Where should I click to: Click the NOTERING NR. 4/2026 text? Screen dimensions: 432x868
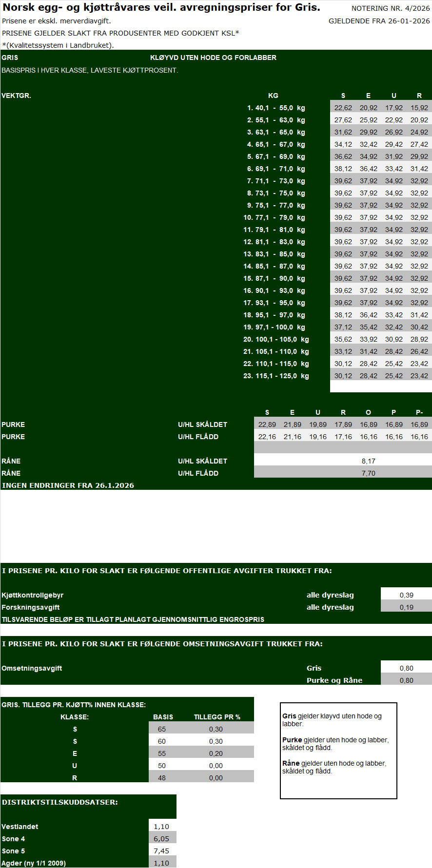391,8
